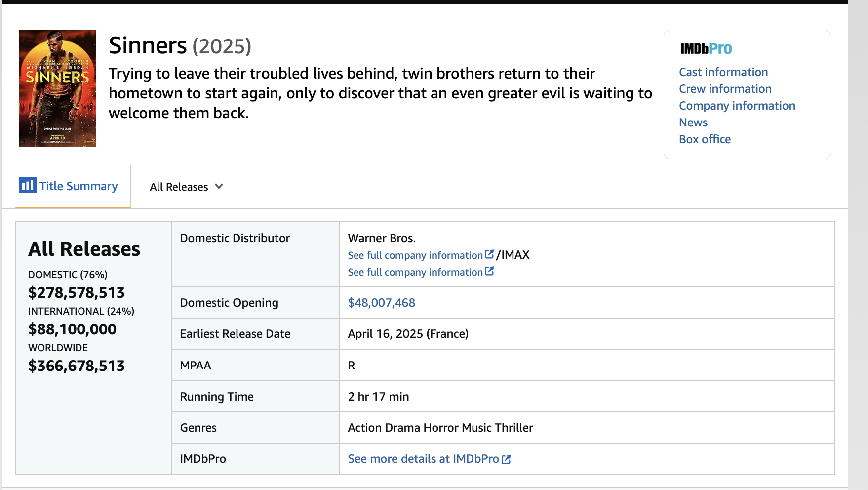Open the $48,007,468 domestic opening link
Viewport: 868px width, 490px height.
381,303
